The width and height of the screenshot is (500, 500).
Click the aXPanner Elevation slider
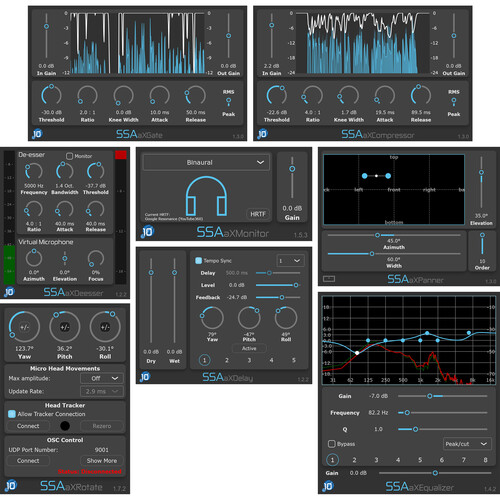point(481,183)
